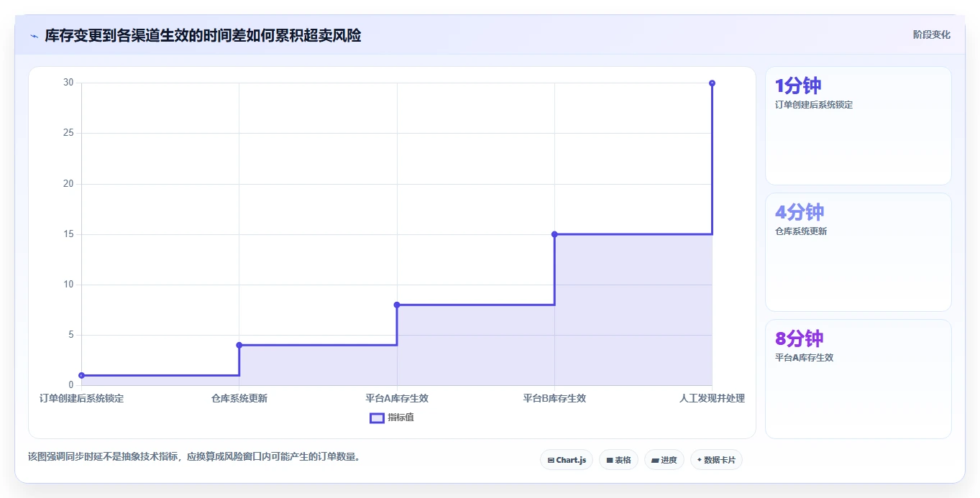Click y-axis tick label 25
This screenshot has width=980, height=498.
click(x=68, y=133)
